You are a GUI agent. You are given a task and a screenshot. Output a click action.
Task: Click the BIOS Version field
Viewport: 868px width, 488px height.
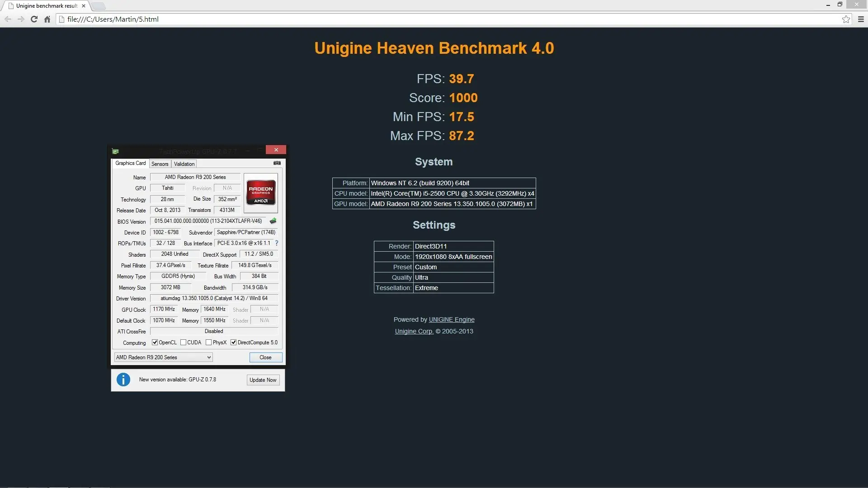(208, 221)
